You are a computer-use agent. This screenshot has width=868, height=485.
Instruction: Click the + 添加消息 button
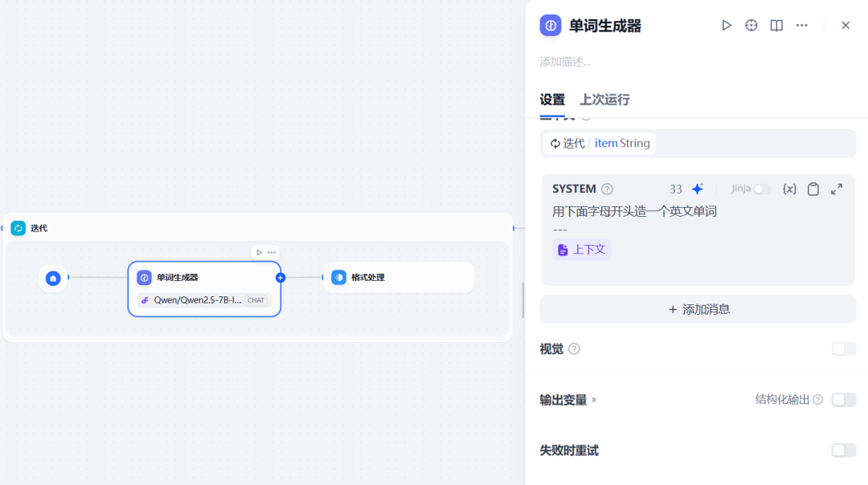pyautogui.click(x=697, y=308)
